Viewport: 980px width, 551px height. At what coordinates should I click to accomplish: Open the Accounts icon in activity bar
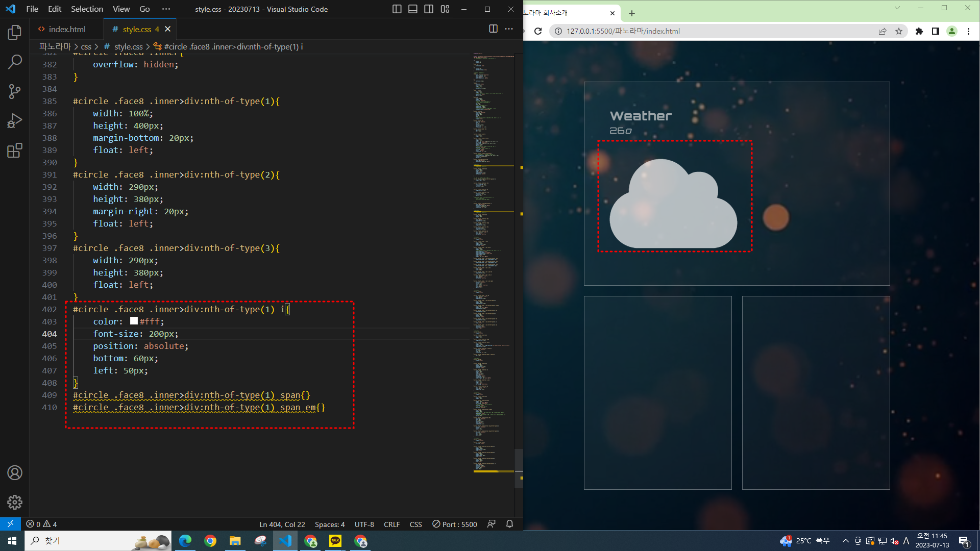15,473
